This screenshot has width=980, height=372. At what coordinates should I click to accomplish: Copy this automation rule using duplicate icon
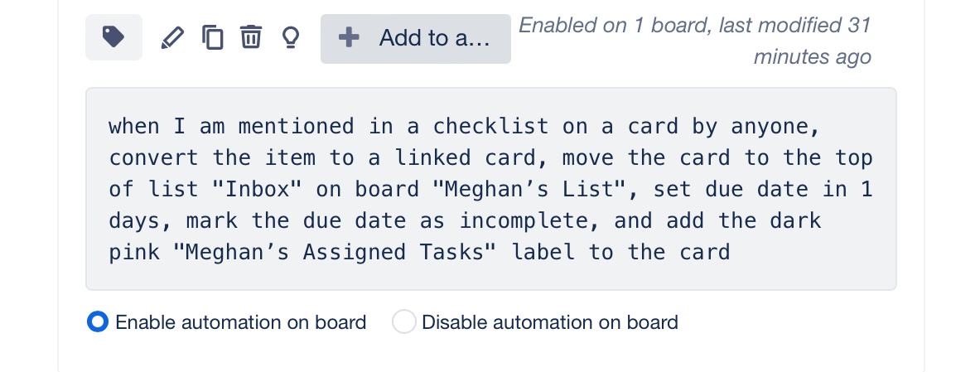tap(213, 37)
